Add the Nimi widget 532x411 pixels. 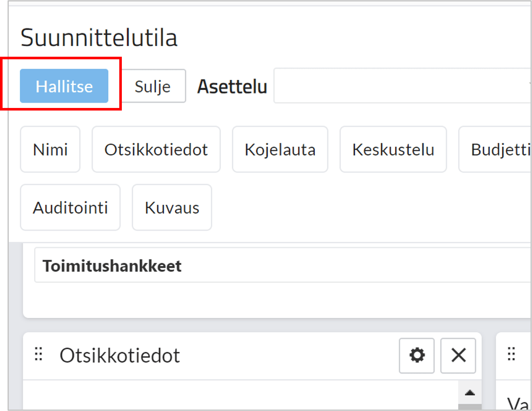50,149
